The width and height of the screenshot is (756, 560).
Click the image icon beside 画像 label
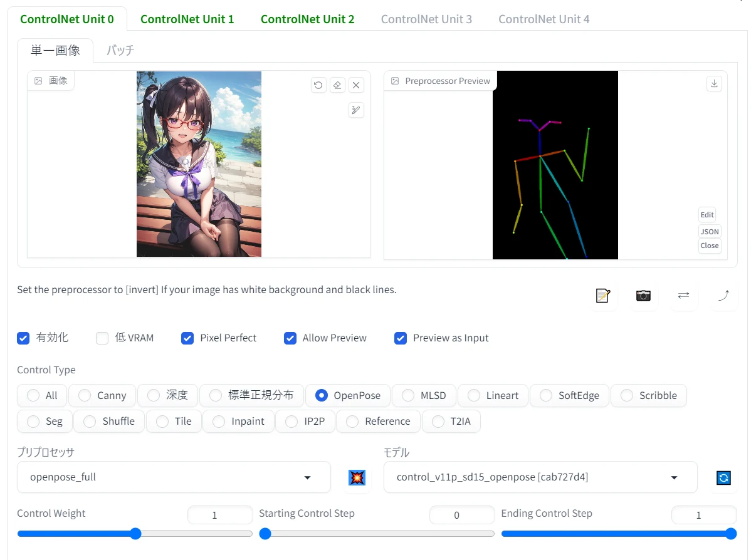click(38, 81)
